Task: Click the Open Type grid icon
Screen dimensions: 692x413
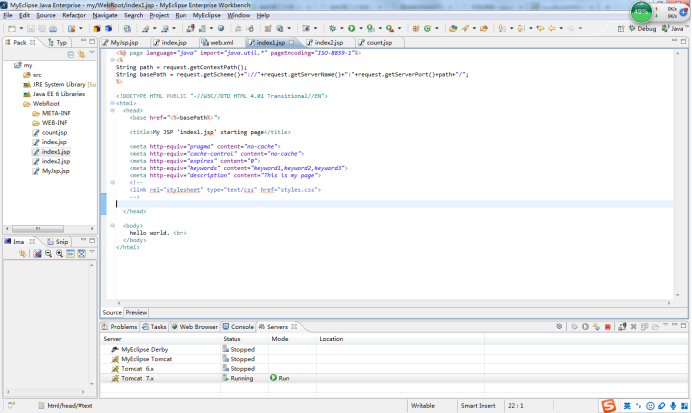Action: (x=415, y=29)
